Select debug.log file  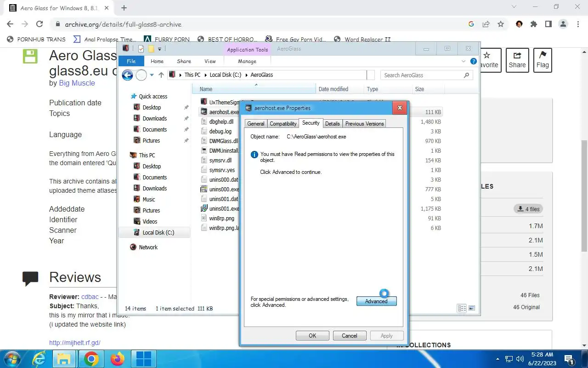click(220, 131)
